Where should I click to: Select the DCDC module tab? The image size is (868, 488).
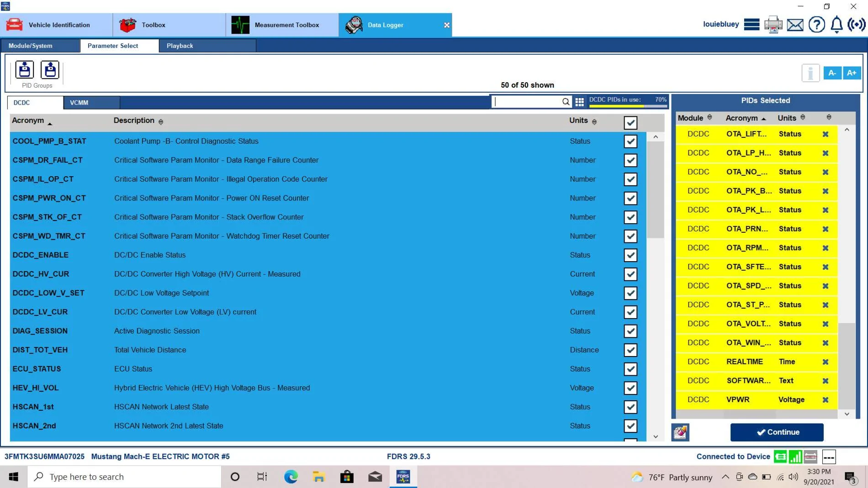click(35, 103)
